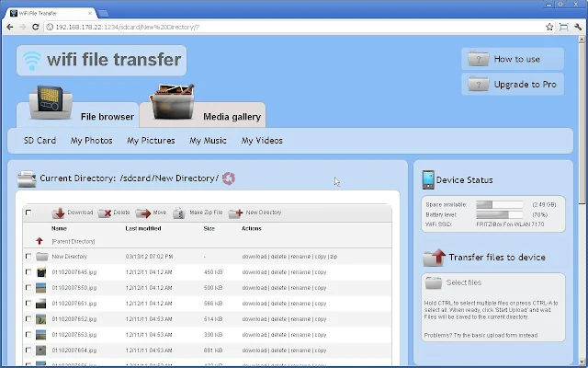Open a new browser tab button
The image size is (588, 368).
tap(103, 14)
